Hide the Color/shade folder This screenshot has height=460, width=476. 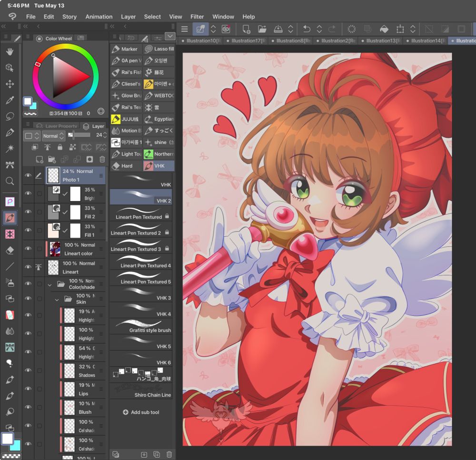click(x=28, y=284)
